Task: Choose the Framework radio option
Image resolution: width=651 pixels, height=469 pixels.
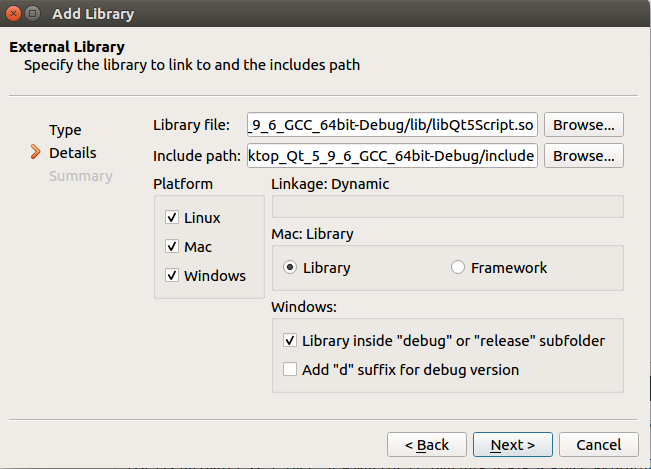Action: click(x=458, y=268)
